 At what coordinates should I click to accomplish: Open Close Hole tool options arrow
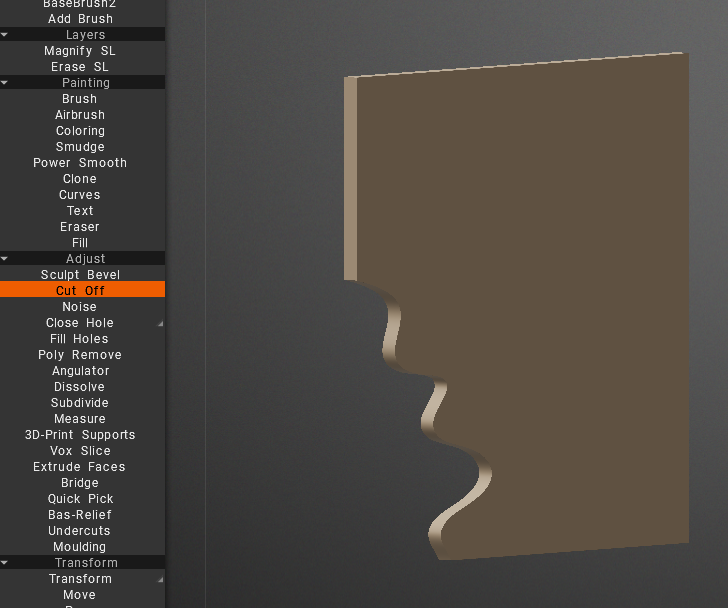pyautogui.click(x=159, y=324)
